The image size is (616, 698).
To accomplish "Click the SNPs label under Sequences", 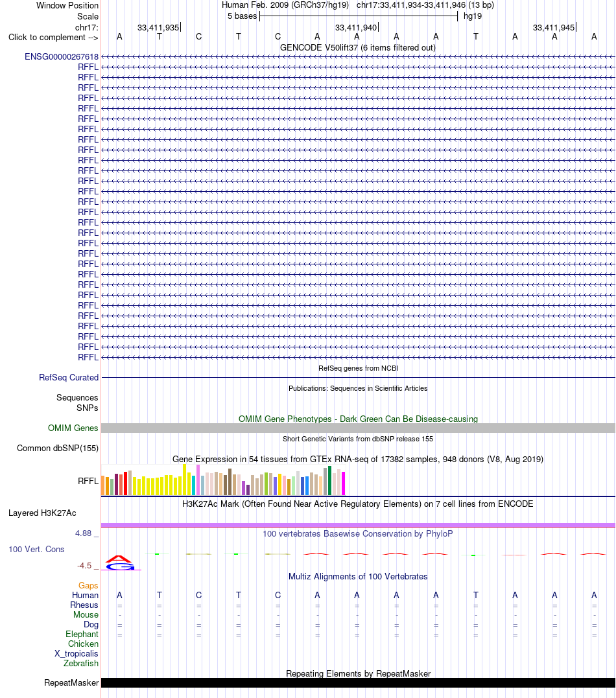I will click(x=88, y=408).
